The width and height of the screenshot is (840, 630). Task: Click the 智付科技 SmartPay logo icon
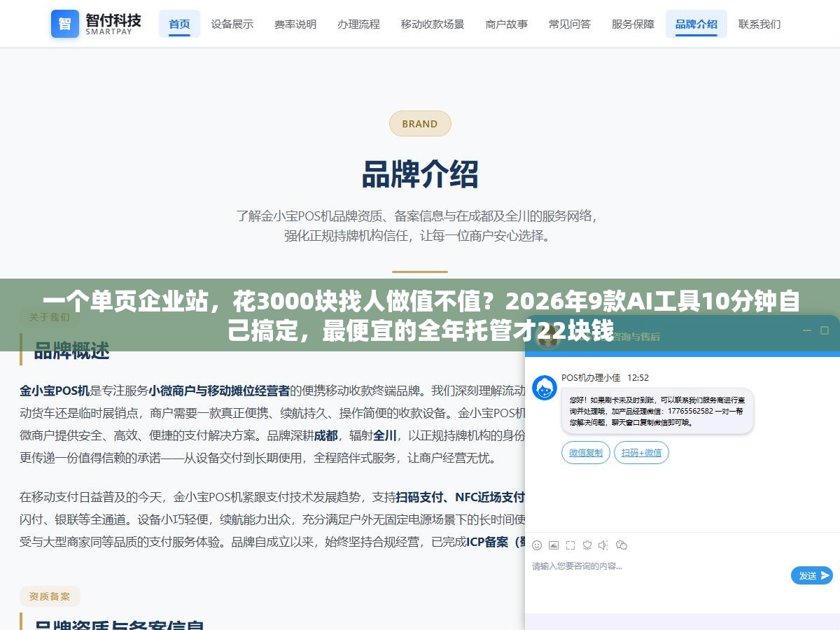click(x=65, y=24)
